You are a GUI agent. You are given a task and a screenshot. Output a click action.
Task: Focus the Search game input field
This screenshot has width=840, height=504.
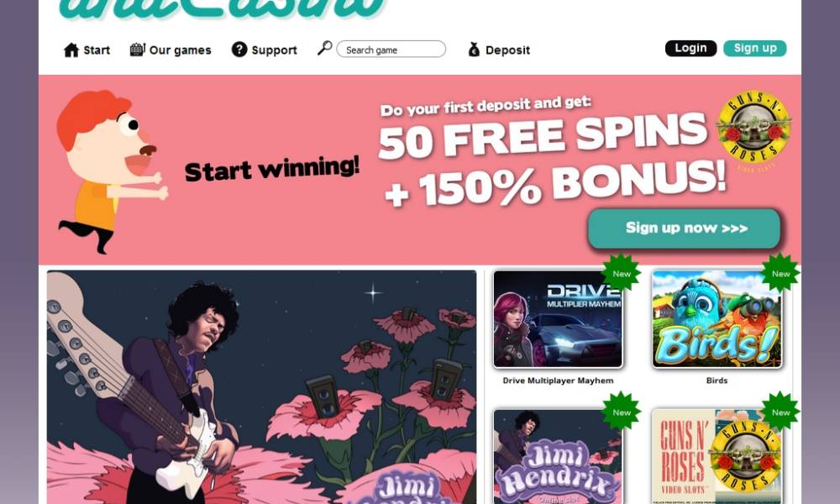(391, 50)
